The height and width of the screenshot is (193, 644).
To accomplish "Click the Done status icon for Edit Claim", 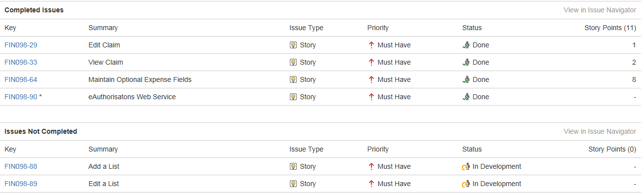I will point(466,45).
